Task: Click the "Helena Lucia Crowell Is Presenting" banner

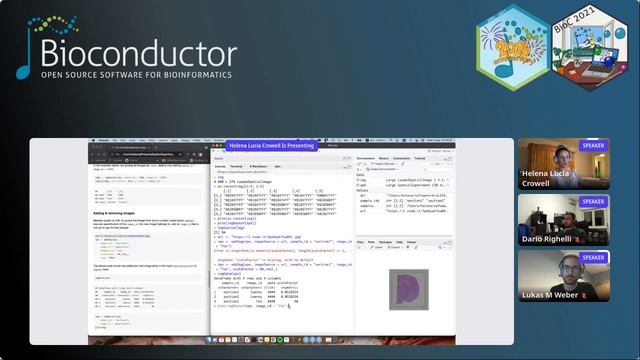Action: pos(271,146)
